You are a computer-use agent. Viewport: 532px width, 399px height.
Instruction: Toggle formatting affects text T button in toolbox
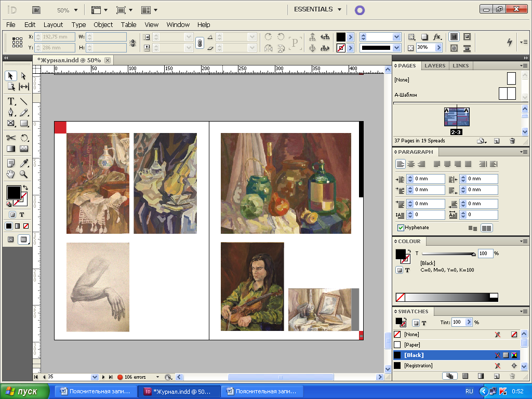coord(22,215)
